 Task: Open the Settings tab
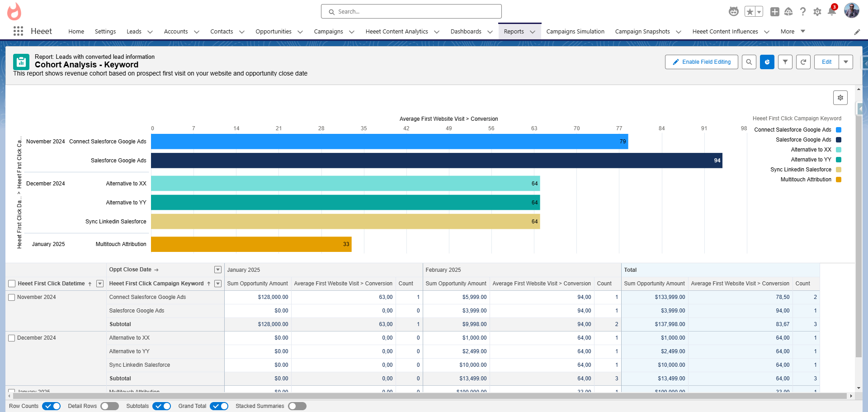point(105,32)
